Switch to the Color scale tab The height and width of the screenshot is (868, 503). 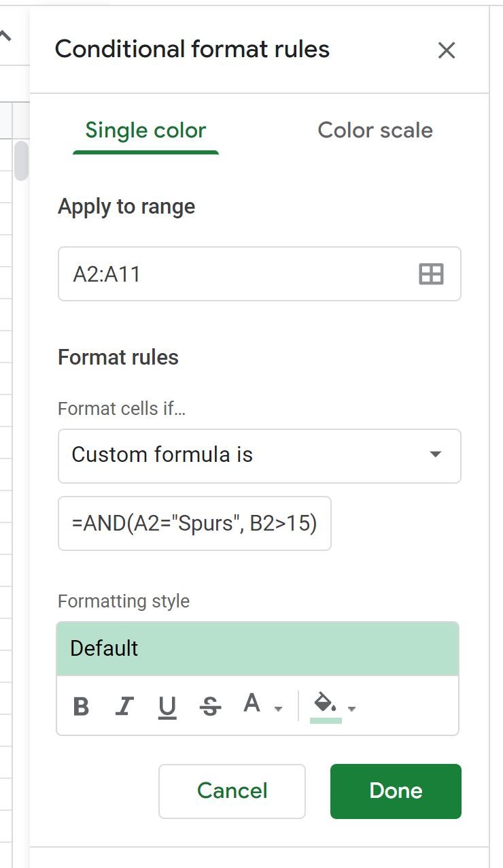click(x=375, y=131)
